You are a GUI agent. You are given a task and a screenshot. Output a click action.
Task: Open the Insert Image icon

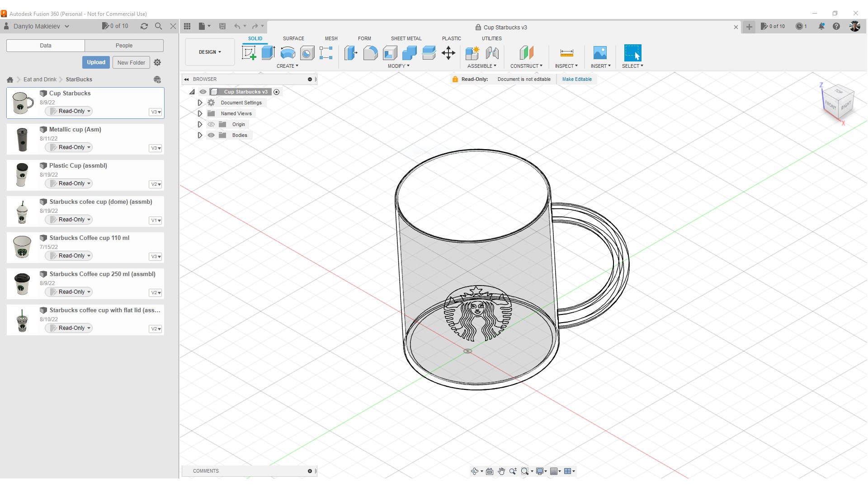(x=600, y=53)
